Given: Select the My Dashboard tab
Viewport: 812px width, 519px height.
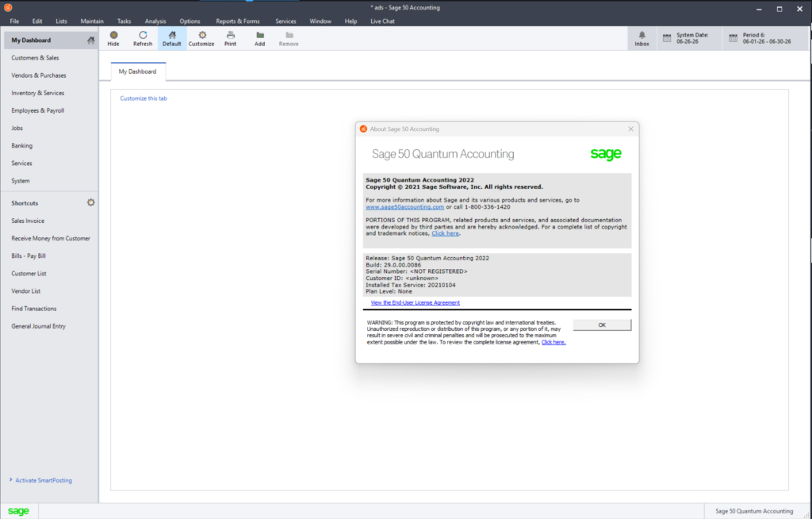Looking at the screenshot, I should click(138, 71).
